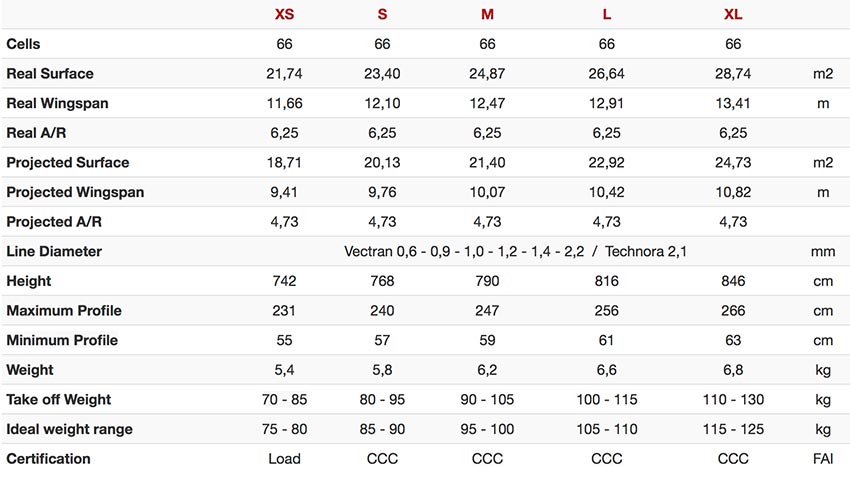Click the Take off Weight label
Screen dimensions: 850x483
[59, 400]
